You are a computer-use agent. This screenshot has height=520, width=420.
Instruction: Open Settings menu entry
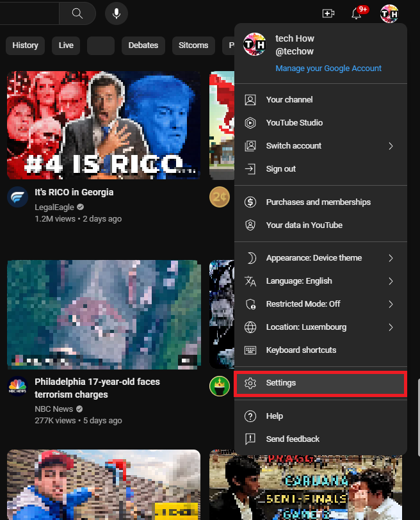tap(321, 383)
